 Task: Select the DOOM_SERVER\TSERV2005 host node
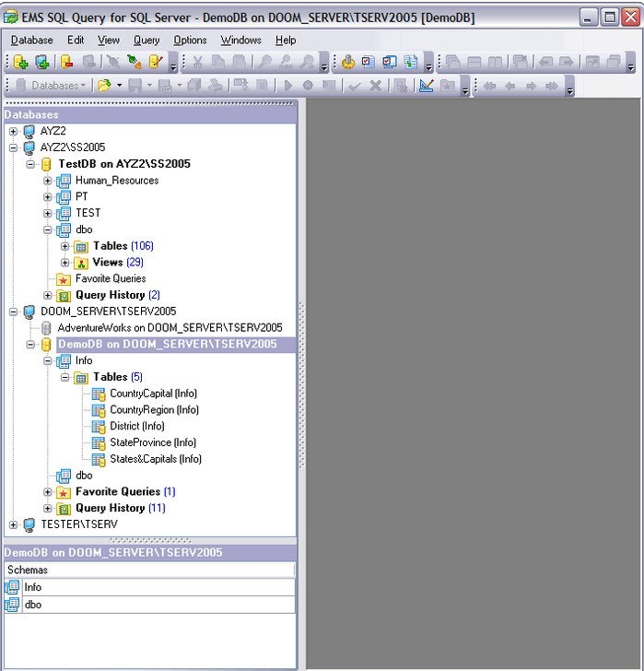click(x=108, y=312)
